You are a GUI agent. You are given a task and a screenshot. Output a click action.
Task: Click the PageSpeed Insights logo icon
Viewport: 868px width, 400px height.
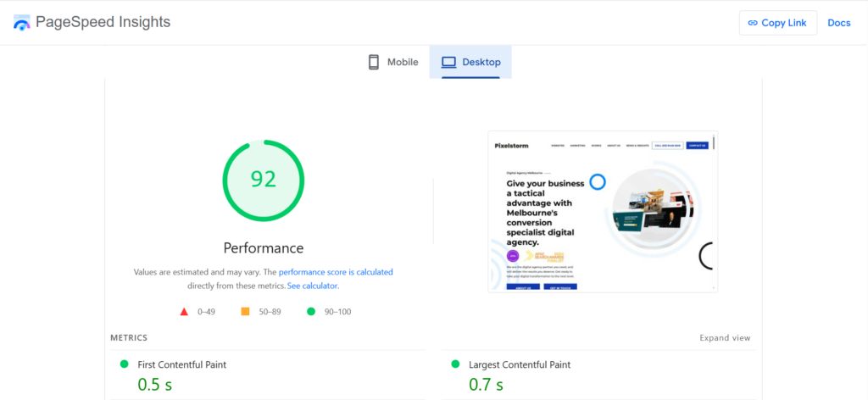(x=21, y=23)
